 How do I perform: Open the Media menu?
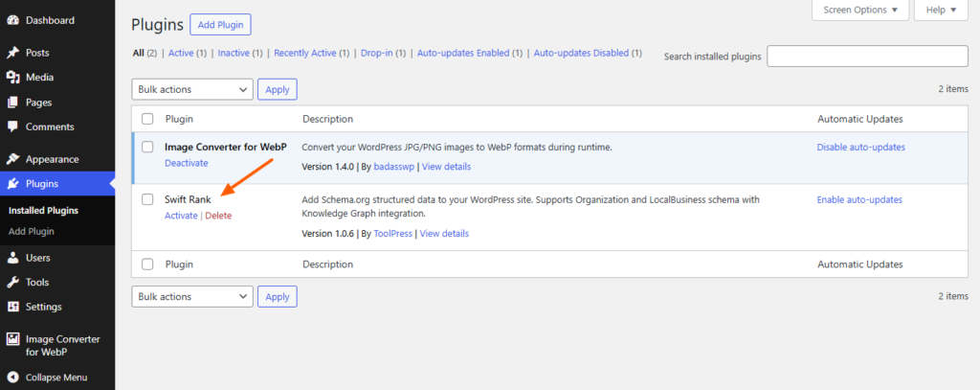[39, 77]
